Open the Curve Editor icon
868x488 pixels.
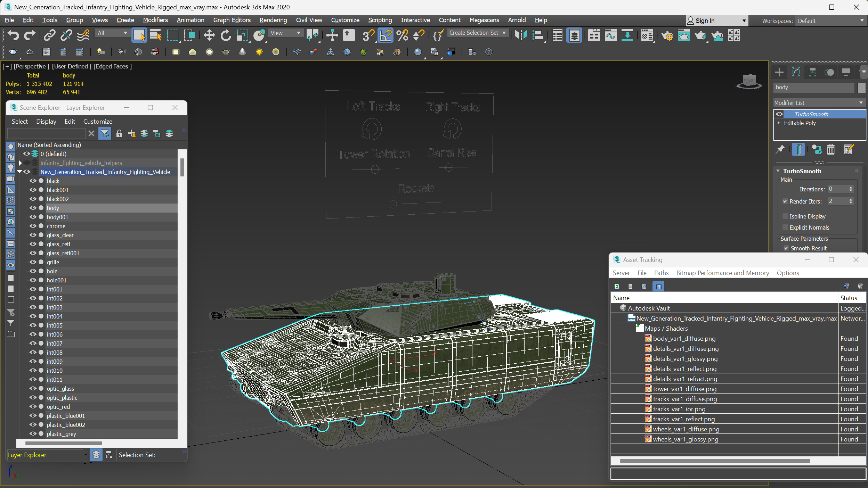pos(610,35)
